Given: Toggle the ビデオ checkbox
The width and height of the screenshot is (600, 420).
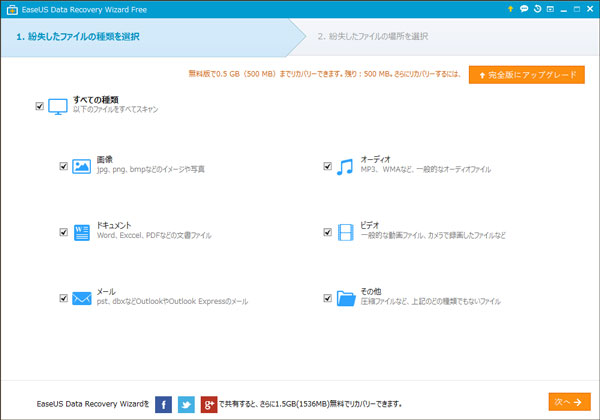Looking at the screenshot, I should point(328,232).
